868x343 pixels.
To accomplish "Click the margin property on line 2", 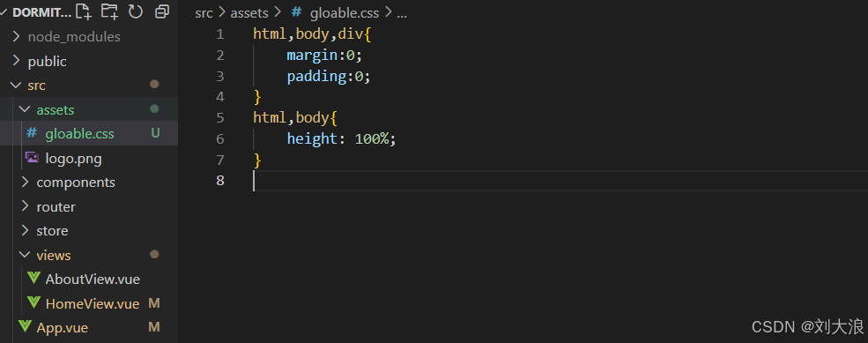I will pos(313,55).
